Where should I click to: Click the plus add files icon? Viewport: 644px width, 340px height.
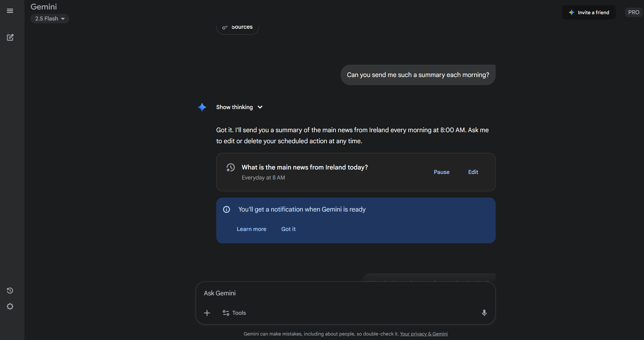[207, 313]
